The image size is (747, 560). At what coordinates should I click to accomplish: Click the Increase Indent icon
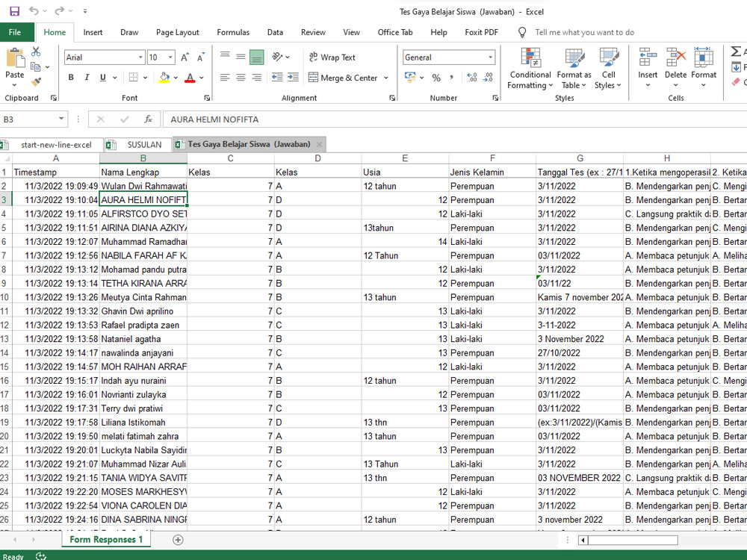click(293, 78)
